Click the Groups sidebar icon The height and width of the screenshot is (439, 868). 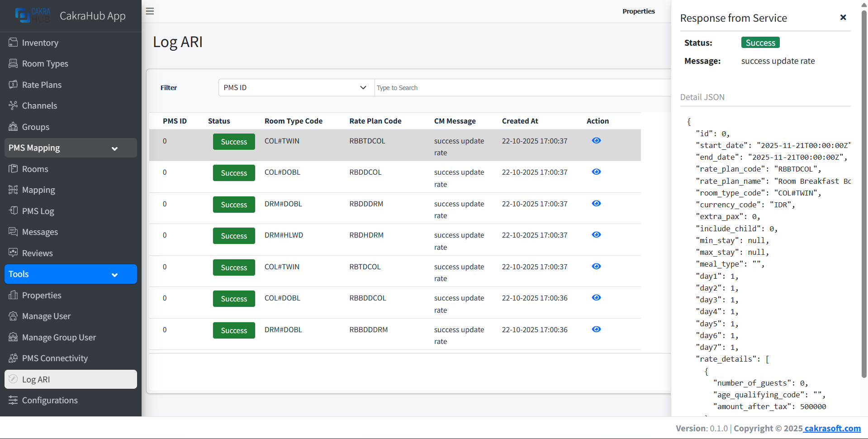tap(13, 127)
